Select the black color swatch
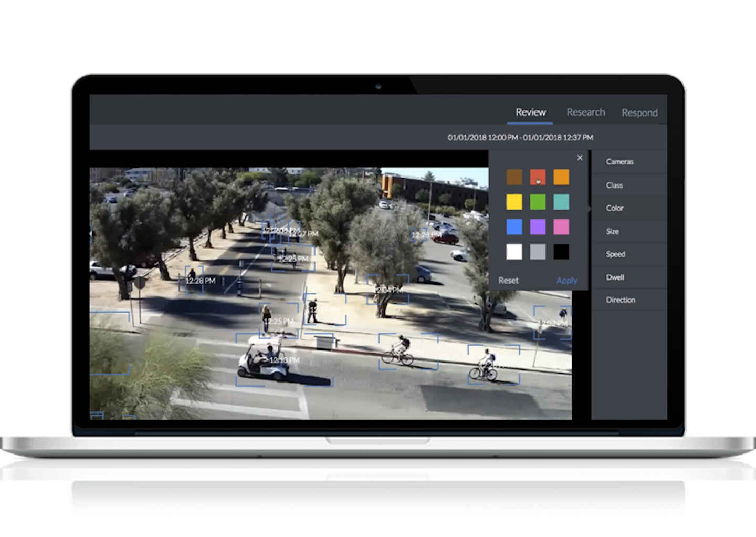Viewport: 756px width, 537px height. (562, 251)
